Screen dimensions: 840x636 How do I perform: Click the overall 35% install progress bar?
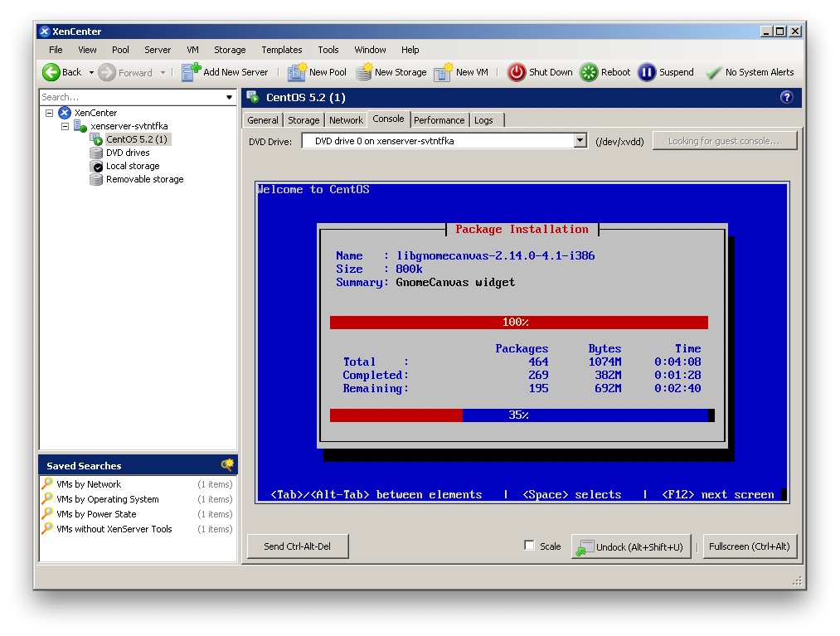[518, 415]
